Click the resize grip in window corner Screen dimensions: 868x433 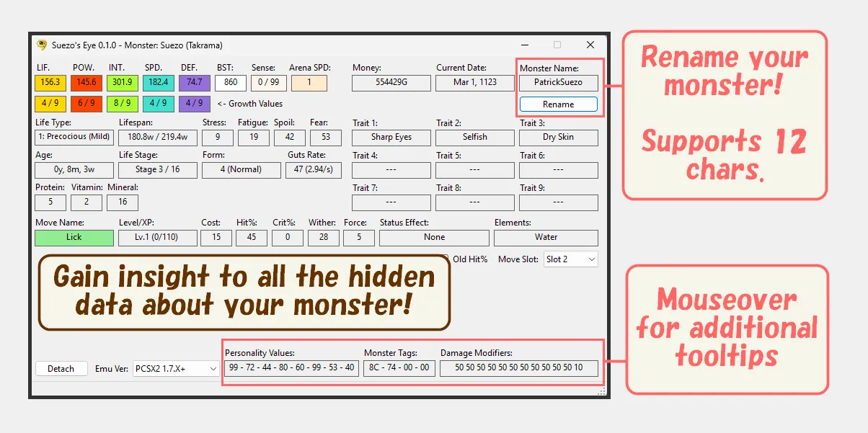(x=602, y=392)
